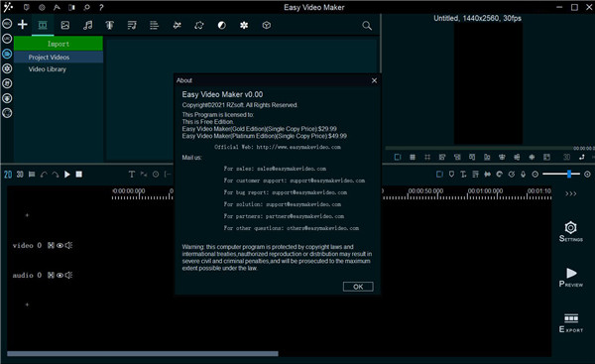Click the T text tool in timeline toolbar
595x364 pixels.
pos(132,175)
